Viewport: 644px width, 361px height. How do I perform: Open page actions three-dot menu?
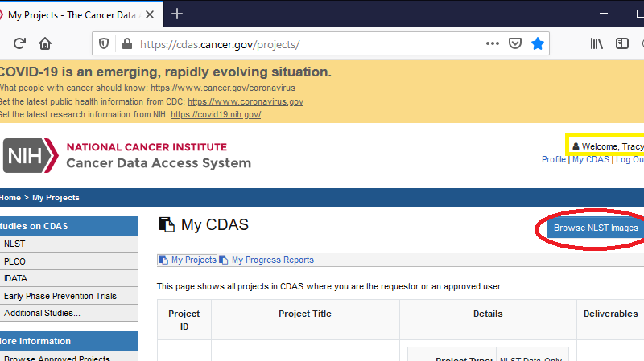click(493, 43)
